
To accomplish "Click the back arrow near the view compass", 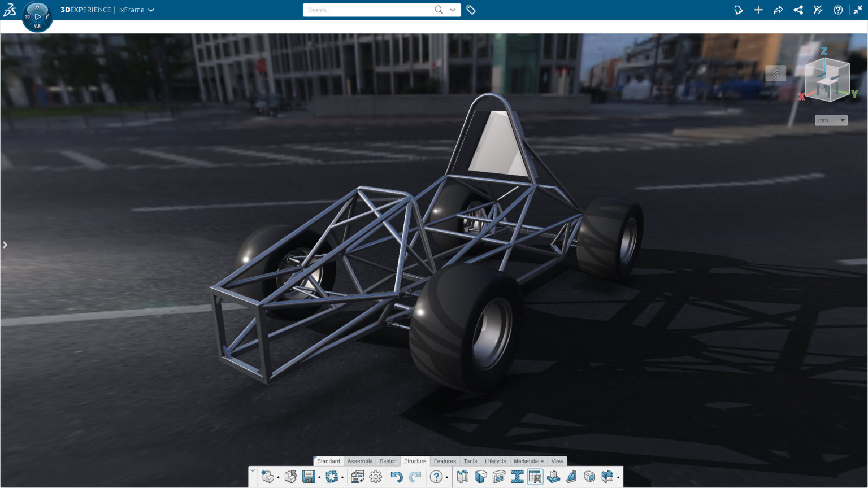I will 776,73.
